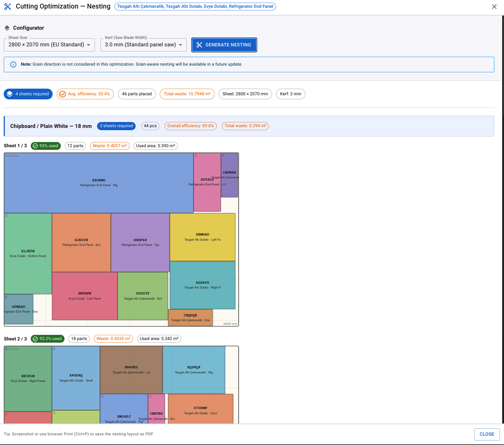Click the Close button in the footer

[x=487, y=434]
